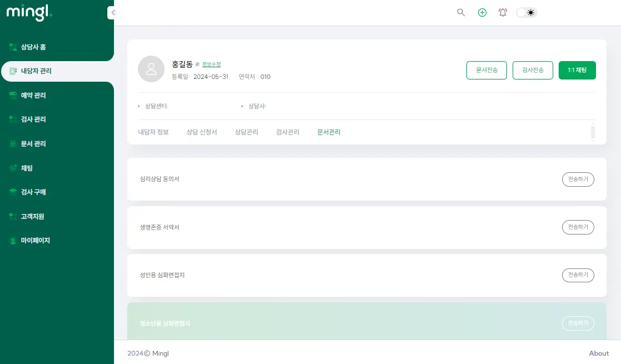Click the search magnifier icon
The image size is (621, 364).
[461, 13]
